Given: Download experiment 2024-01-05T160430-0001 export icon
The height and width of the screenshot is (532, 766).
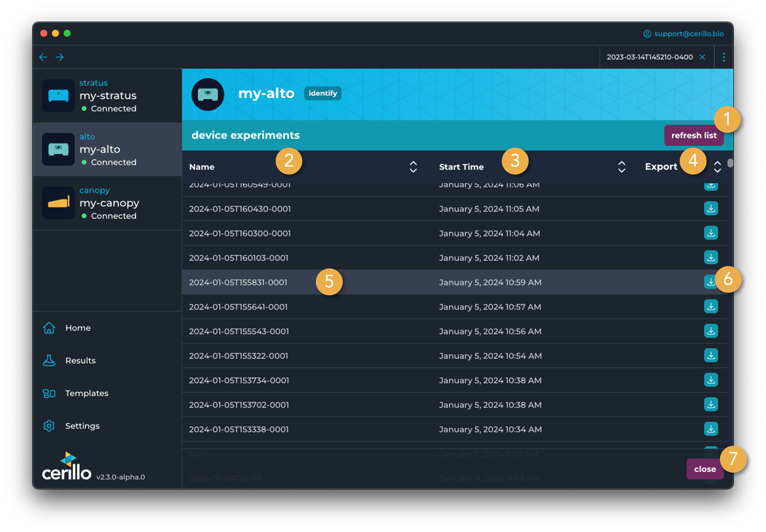Looking at the screenshot, I should [x=711, y=209].
